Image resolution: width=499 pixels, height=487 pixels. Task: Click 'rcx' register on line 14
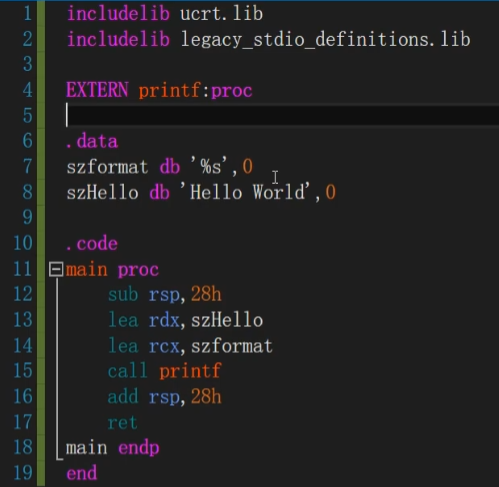point(164,347)
